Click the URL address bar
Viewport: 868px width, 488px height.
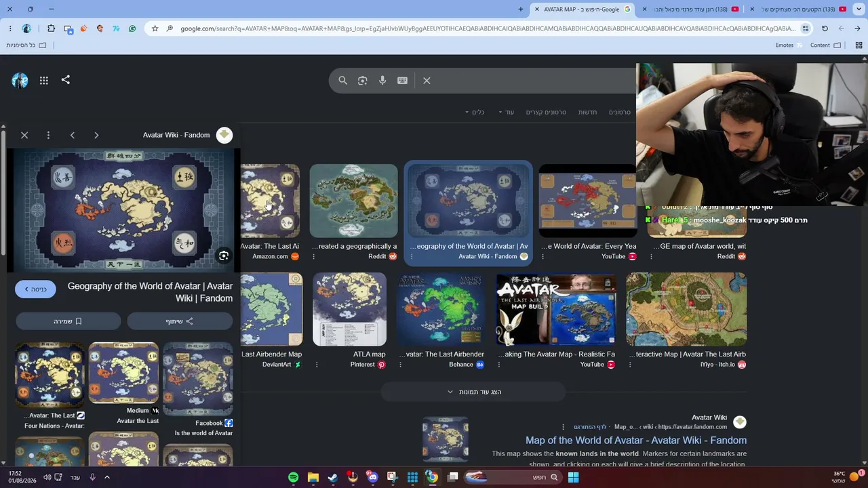(x=488, y=28)
